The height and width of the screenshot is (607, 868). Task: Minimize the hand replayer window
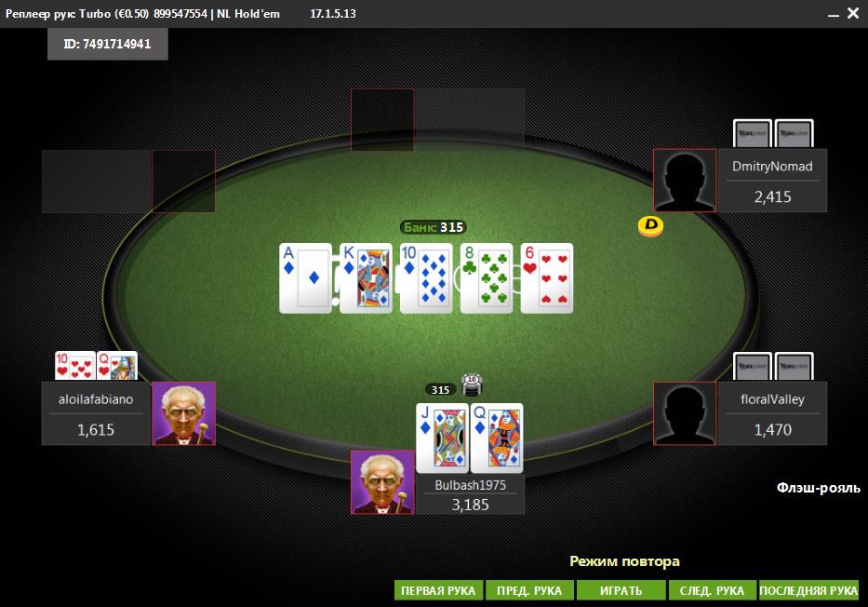pyautogui.click(x=834, y=14)
